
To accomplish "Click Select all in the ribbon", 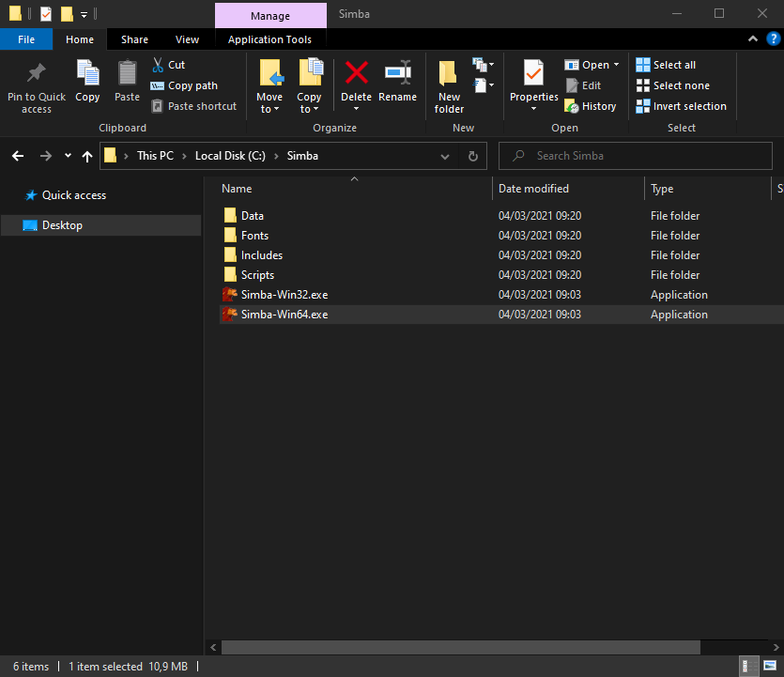I will click(x=666, y=65).
